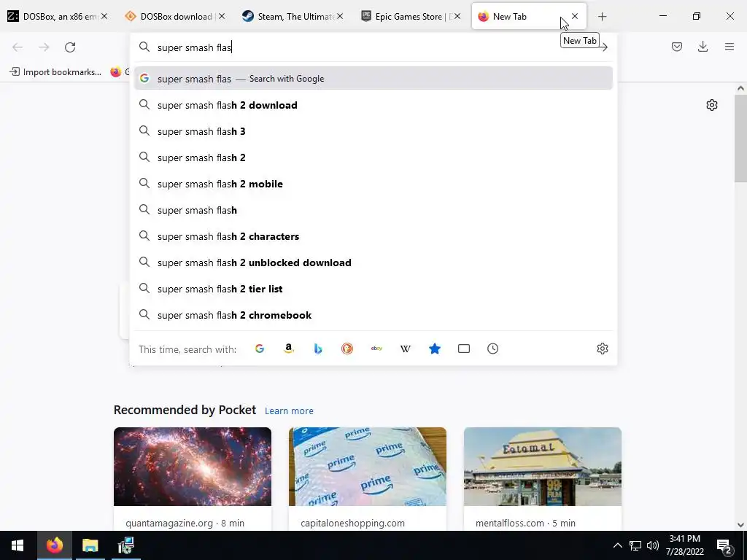Search with Wikipedia icon
Image resolution: width=747 pixels, height=560 pixels.
(x=406, y=349)
